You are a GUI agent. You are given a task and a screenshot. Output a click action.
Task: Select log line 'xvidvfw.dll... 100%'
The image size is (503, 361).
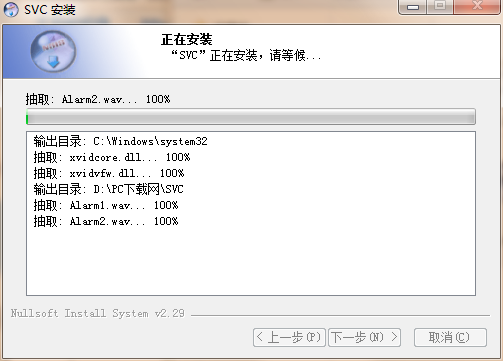[x=109, y=173]
